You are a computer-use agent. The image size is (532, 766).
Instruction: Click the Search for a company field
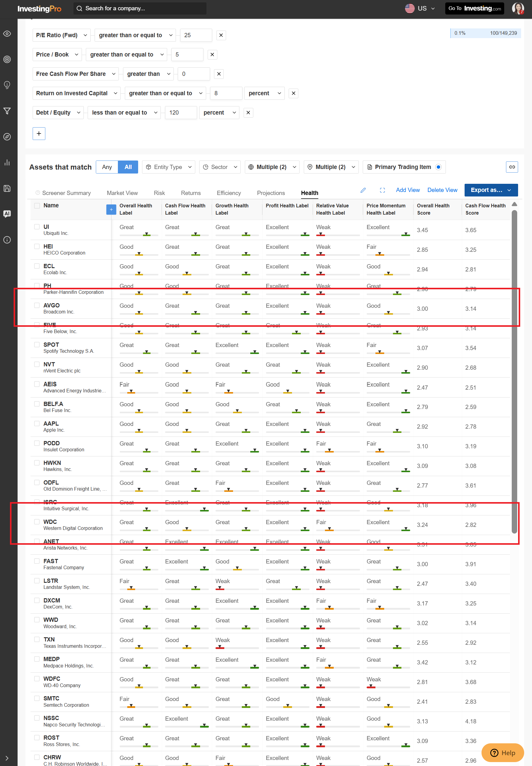point(140,8)
